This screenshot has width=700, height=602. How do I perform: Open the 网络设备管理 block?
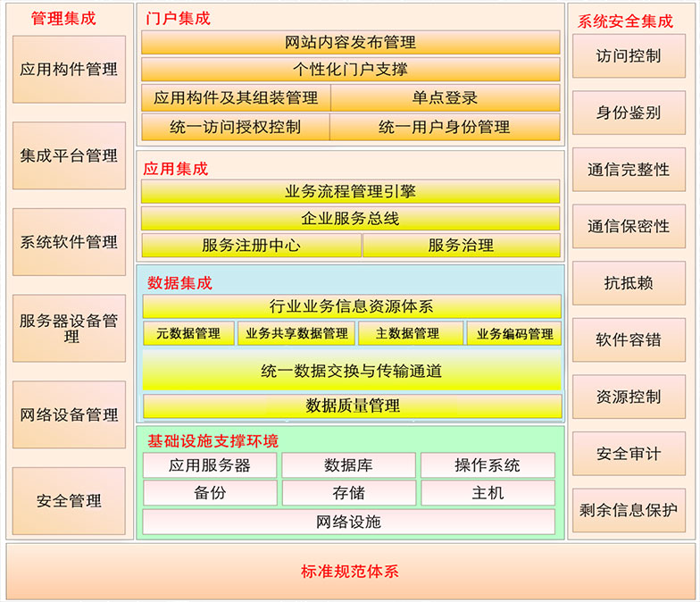click(x=69, y=415)
